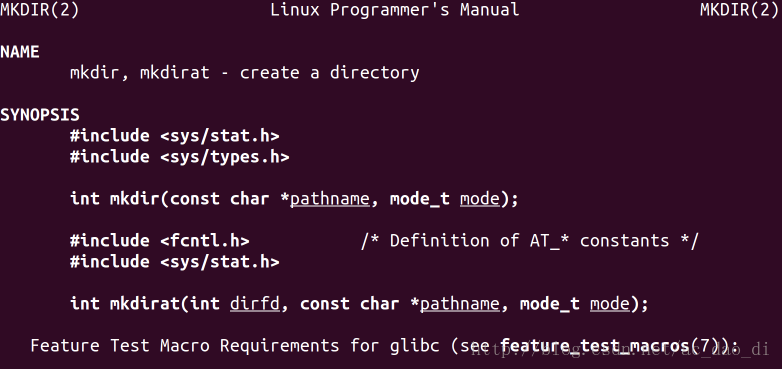Click 'int mkdirat(int' function signature start
The width and height of the screenshot is (782, 369).
[145, 303]
